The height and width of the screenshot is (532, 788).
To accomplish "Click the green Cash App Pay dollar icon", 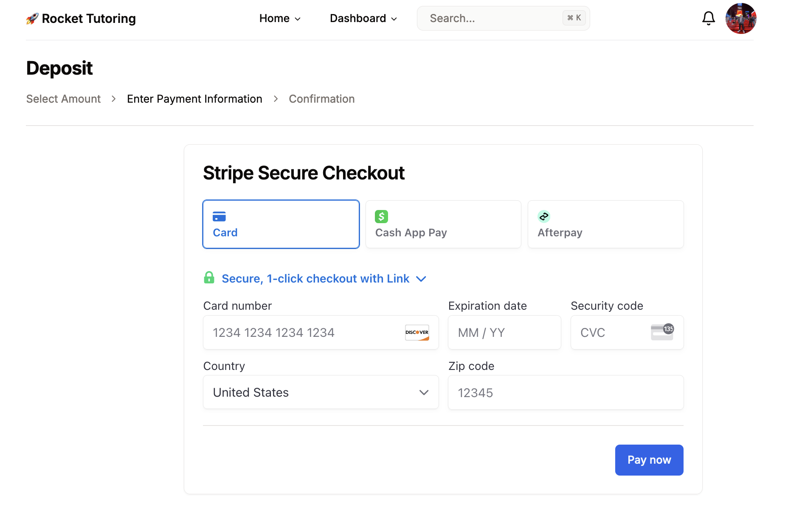I will pyautogui.click(x=381, y=216).
